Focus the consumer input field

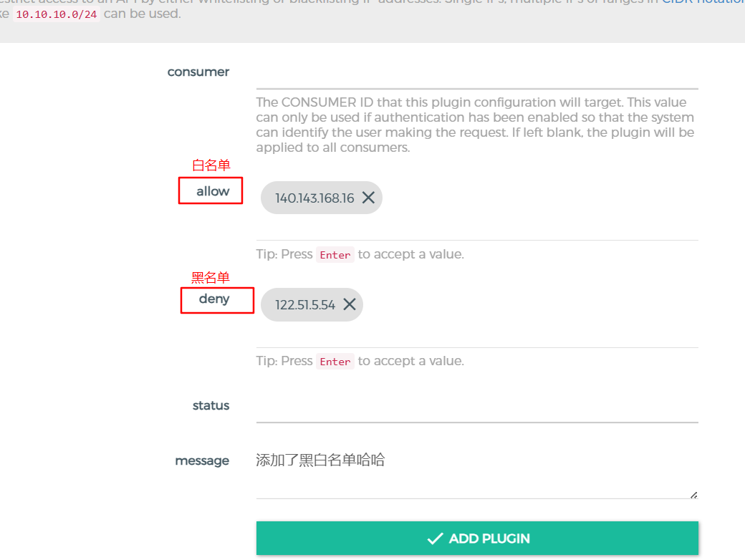[477, 74]
